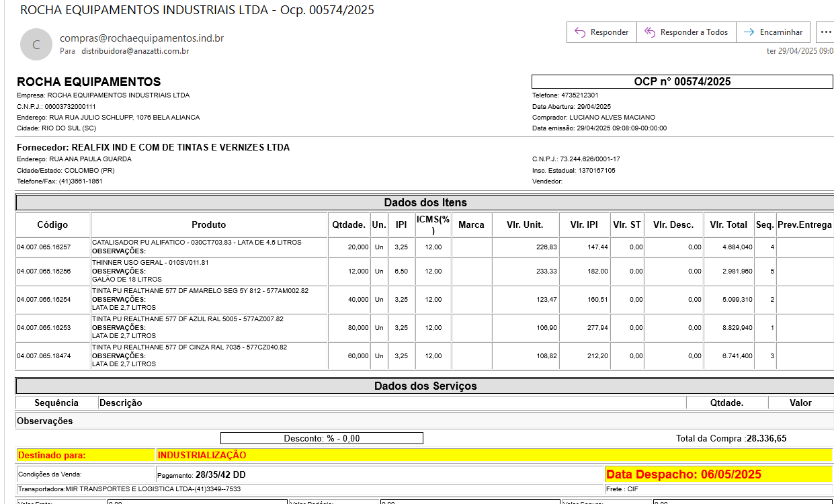
Task: Click the Total da Compra value
Action: 766,438
